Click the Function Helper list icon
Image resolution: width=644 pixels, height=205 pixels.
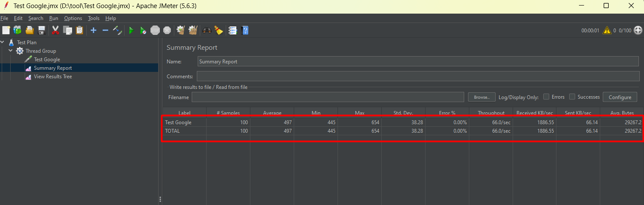(x=233, y=30)
